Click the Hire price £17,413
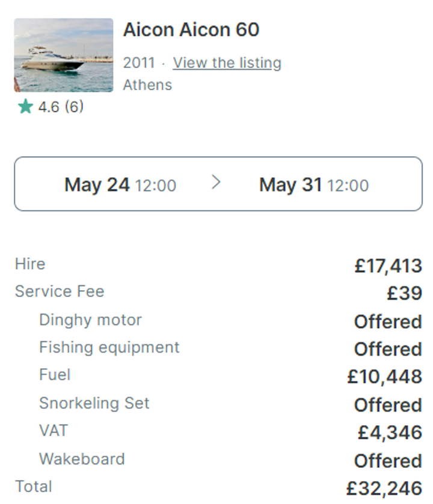This screenshot has height=504, width=433. click(388, 266)
